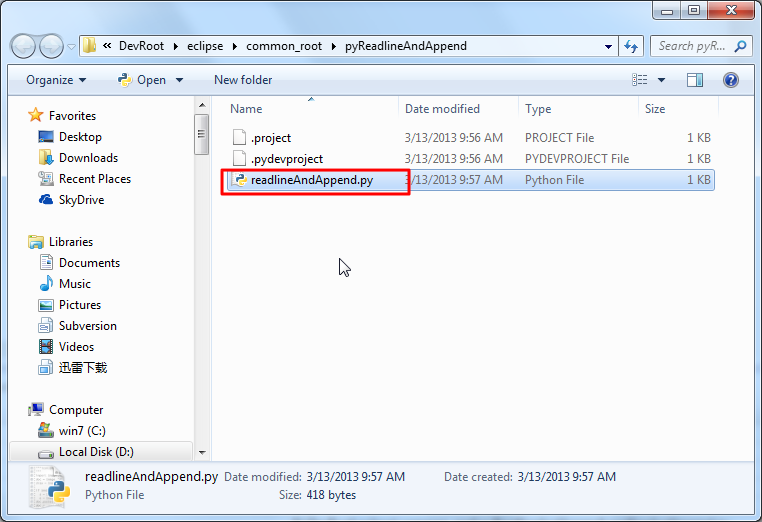
Task: Click the .project blank file icon
Action: click(240, 138)
